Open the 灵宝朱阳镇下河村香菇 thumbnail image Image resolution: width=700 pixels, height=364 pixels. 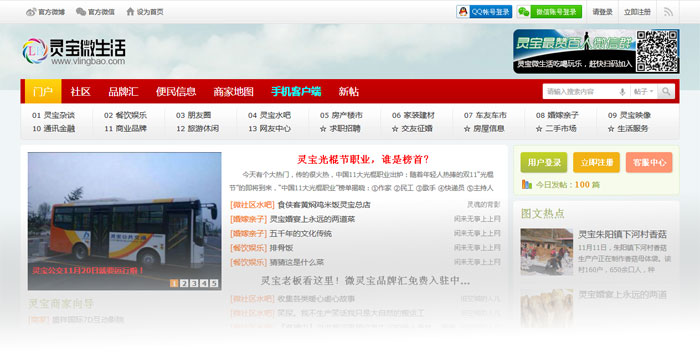coord(546,251)
